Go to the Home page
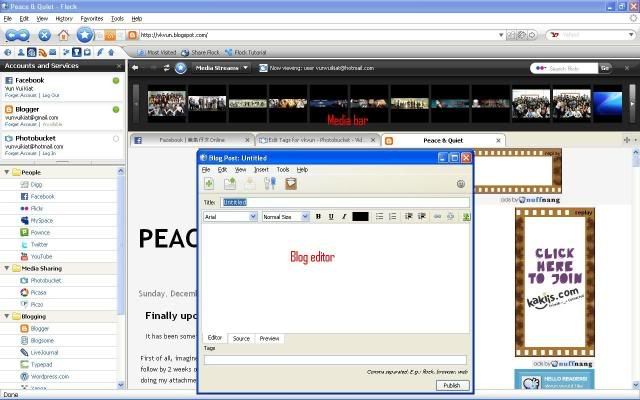Image resolution: width=640 pixels, height=400 pixels. (x=63, y=35)
